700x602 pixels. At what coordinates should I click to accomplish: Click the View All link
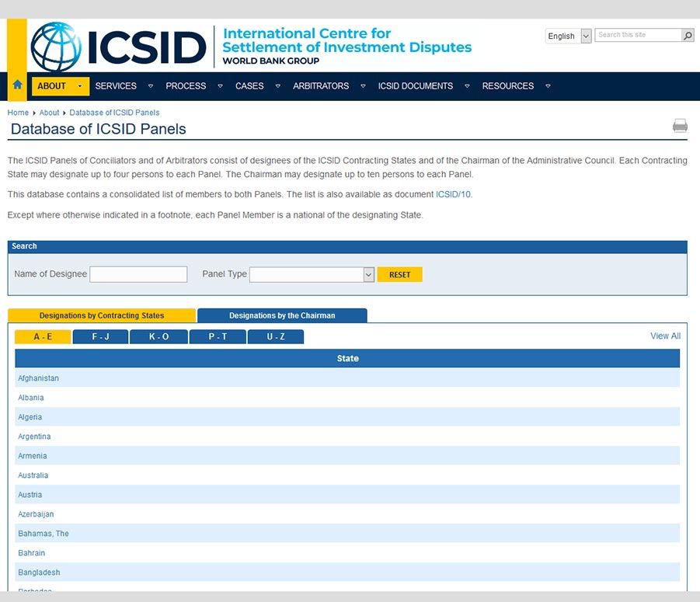[664, 336]
